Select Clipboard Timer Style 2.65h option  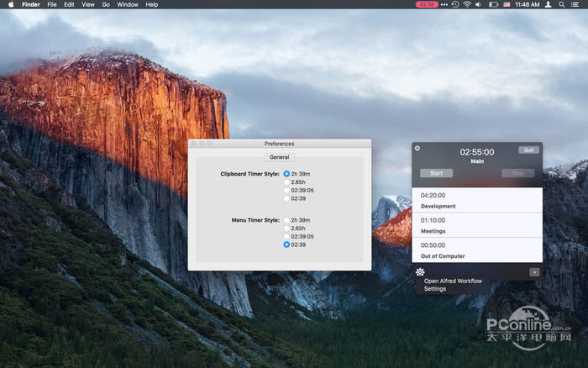tap(286, 181)
